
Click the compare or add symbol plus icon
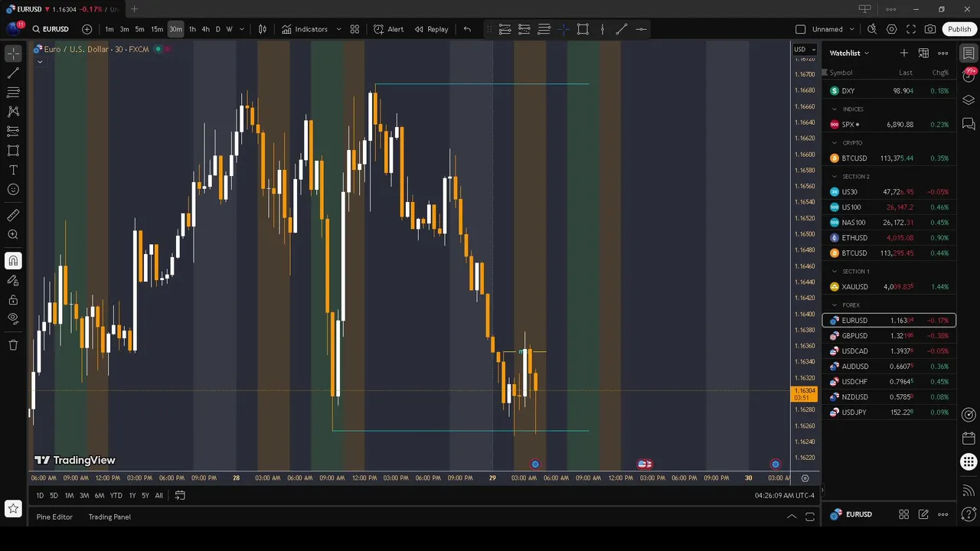tap(87, 29)
